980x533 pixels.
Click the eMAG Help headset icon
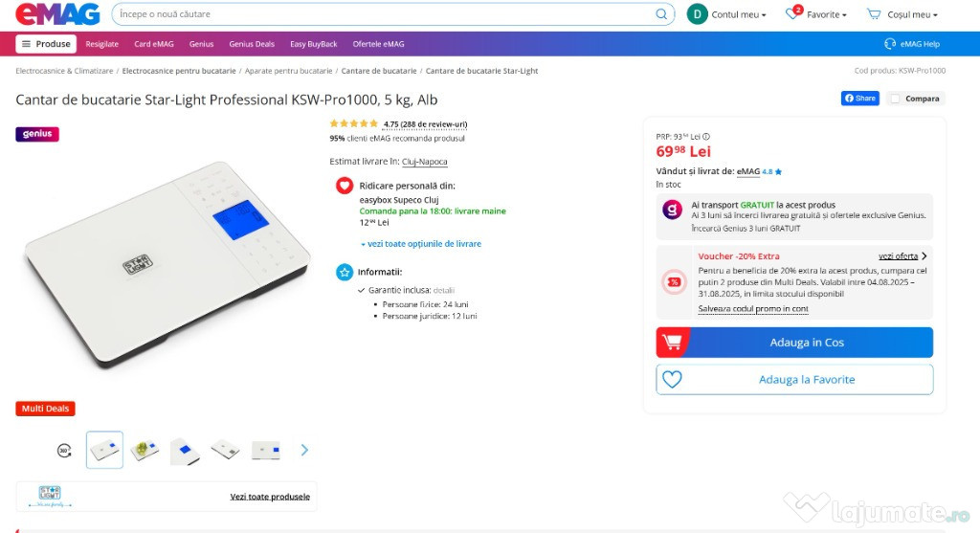890,44
